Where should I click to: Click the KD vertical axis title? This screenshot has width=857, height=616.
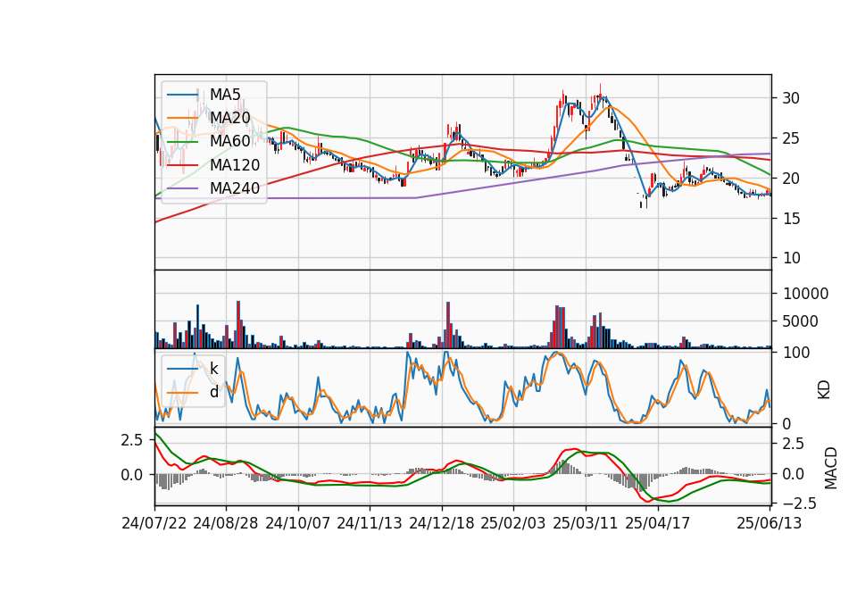coord(824,390)
